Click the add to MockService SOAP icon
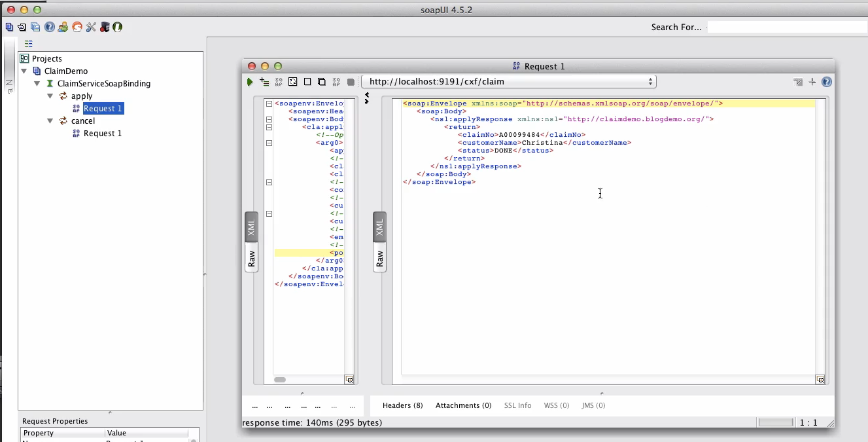868x442 pixels. (x=279, y=82)
